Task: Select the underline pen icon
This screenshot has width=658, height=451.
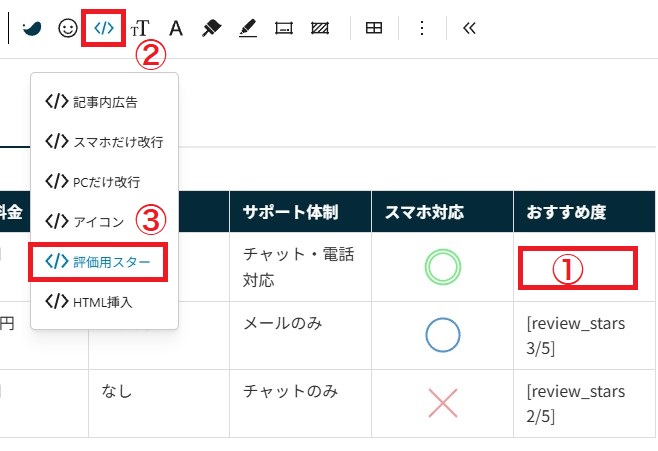Action: coord(248,29)
